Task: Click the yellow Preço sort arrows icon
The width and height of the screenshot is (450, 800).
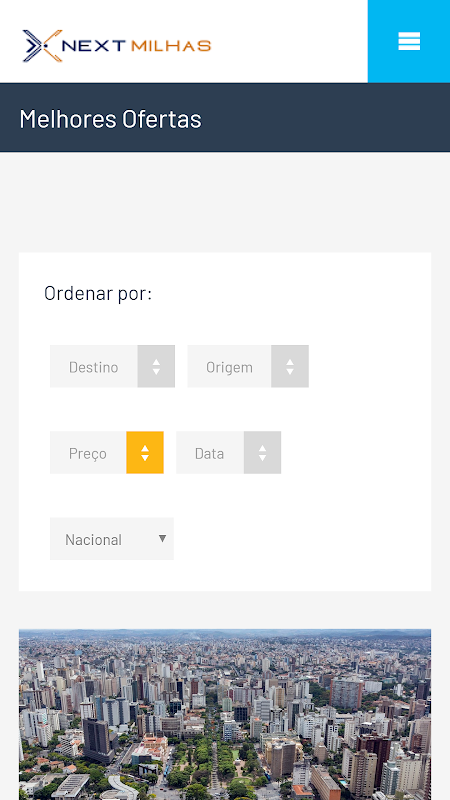Action: pos(145,453)
